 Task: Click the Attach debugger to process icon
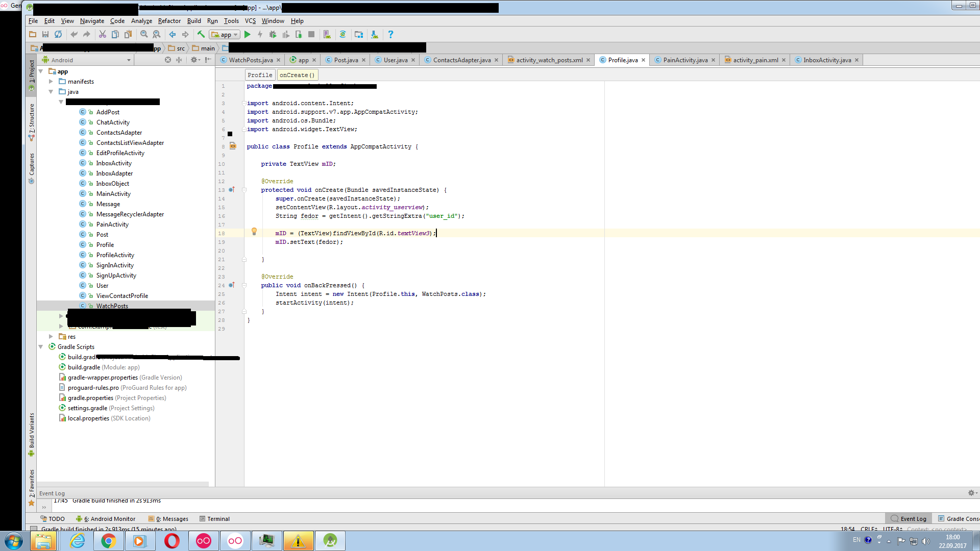point(299,34)
